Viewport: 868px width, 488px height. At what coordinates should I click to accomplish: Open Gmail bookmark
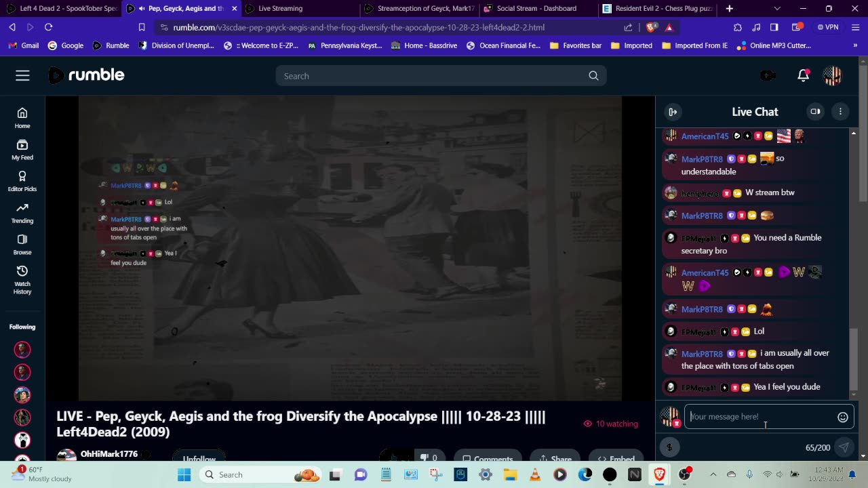tap(23, 45)
